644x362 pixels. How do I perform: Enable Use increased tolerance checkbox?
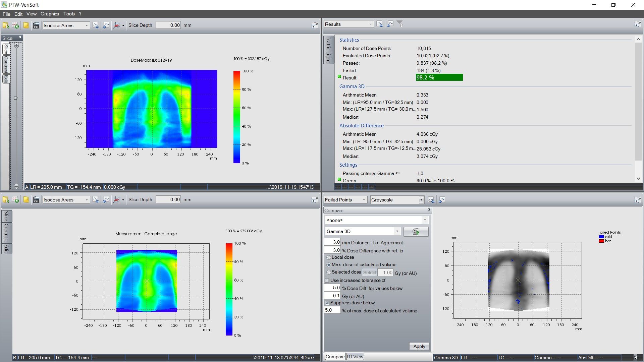coord(327,281)
